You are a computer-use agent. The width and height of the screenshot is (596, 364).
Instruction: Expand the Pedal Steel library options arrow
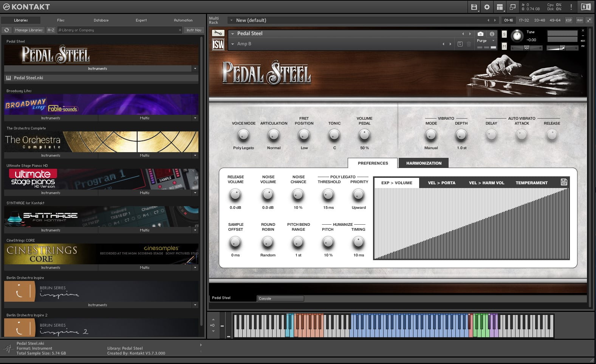tap(195, 69)
